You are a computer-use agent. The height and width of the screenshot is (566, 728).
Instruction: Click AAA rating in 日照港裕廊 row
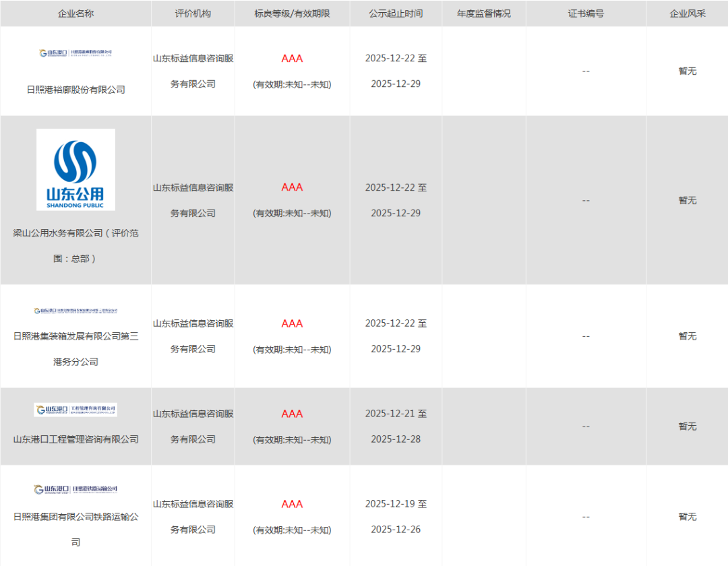292,59
